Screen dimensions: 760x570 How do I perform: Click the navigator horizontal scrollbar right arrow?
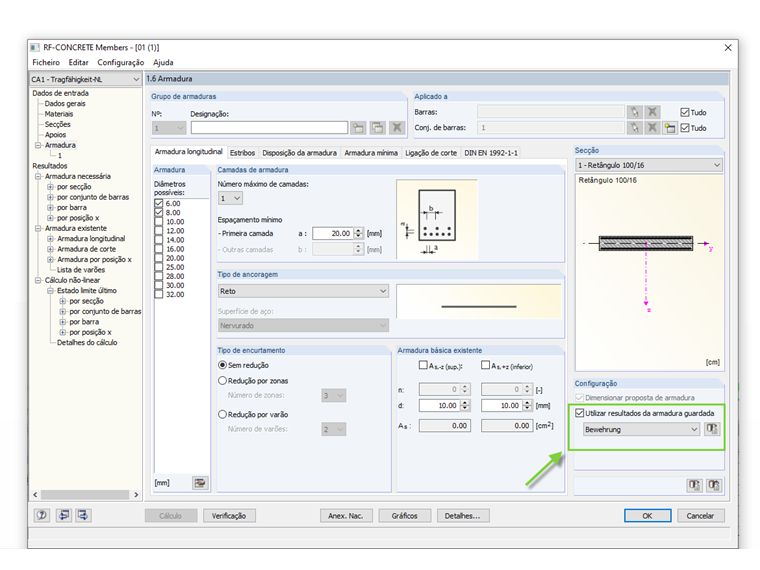point(136,494)
